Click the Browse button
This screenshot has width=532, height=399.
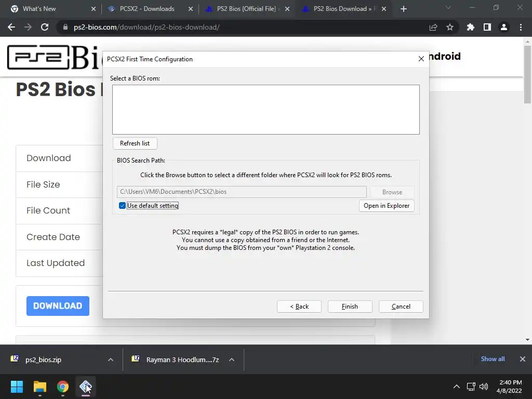click(392, 192)
